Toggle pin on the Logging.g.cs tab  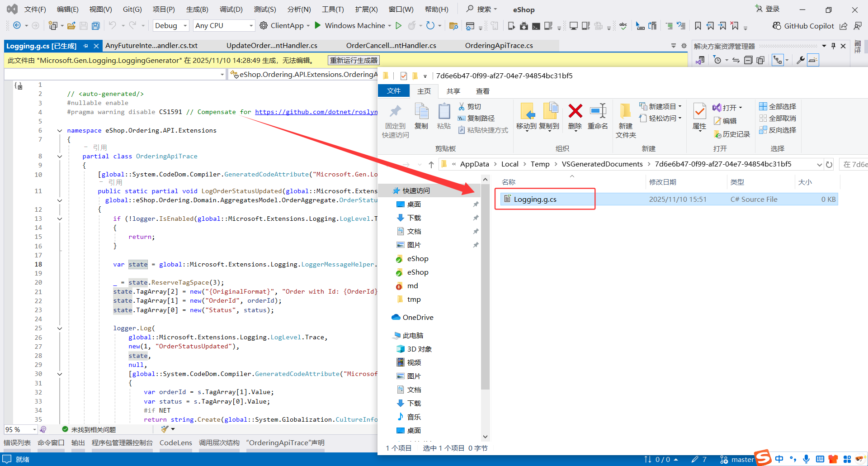85,46
